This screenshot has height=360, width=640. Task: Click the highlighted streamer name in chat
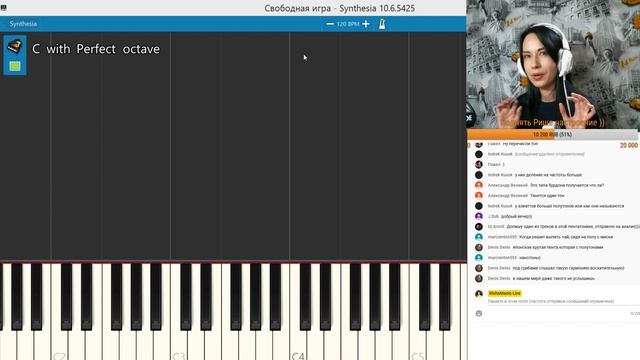point(504,293)
